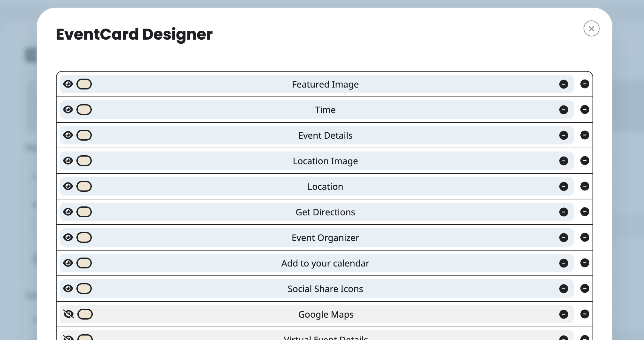Click outermost minus icon on Social Share Icons row
Viewport: 644px width, 340px height.
point(585,289)
